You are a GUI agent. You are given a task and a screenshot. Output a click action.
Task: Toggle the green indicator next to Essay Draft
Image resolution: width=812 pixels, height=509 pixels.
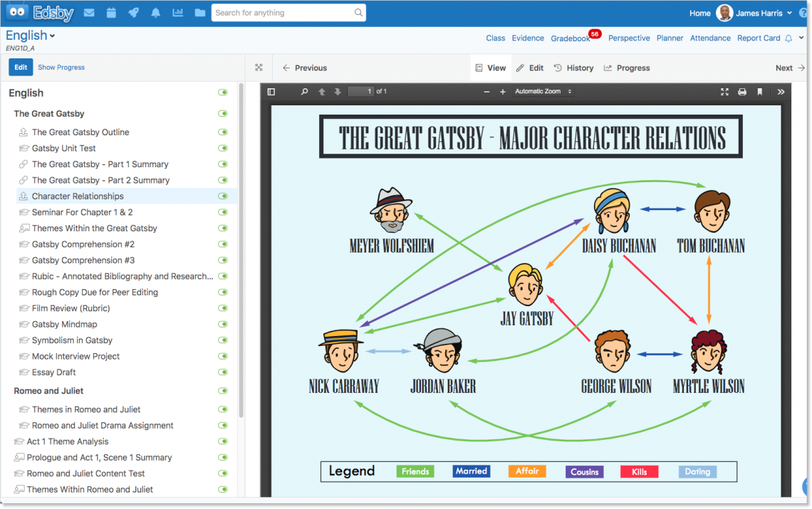[x=223, y=372]
